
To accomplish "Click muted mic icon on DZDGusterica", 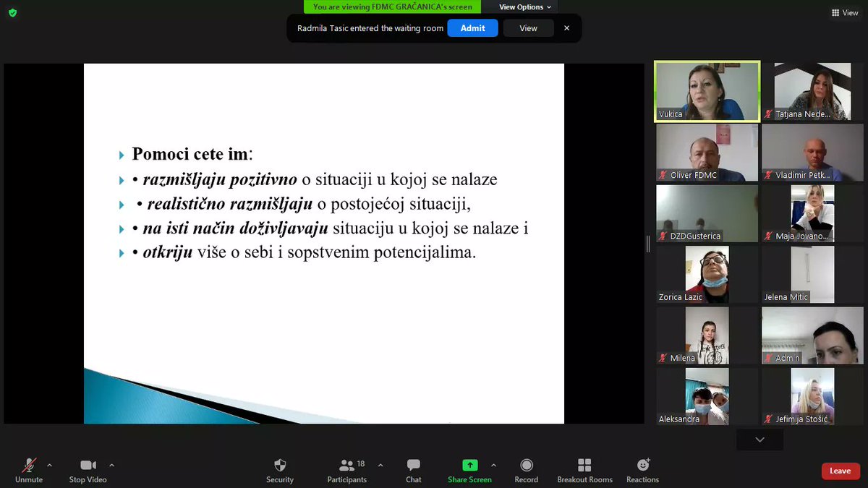I will tap(663, 236).
